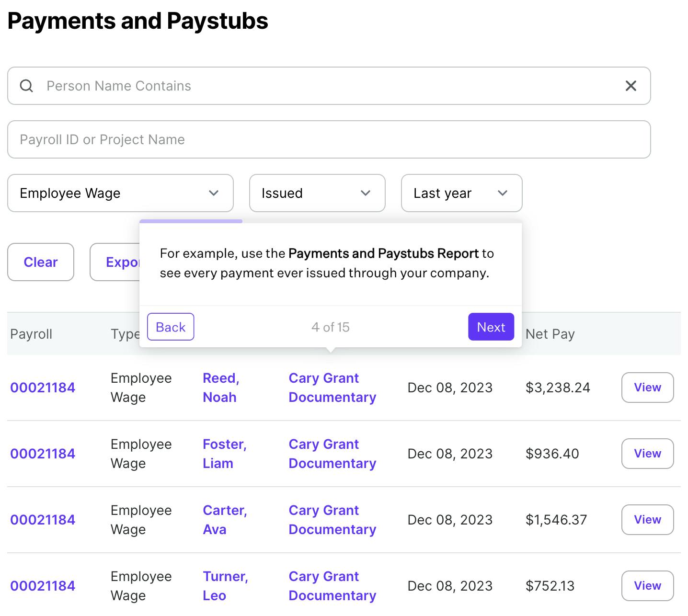Open the Last year date range dropdown
This screenshot has width=688, height=616.
(461, 193)
